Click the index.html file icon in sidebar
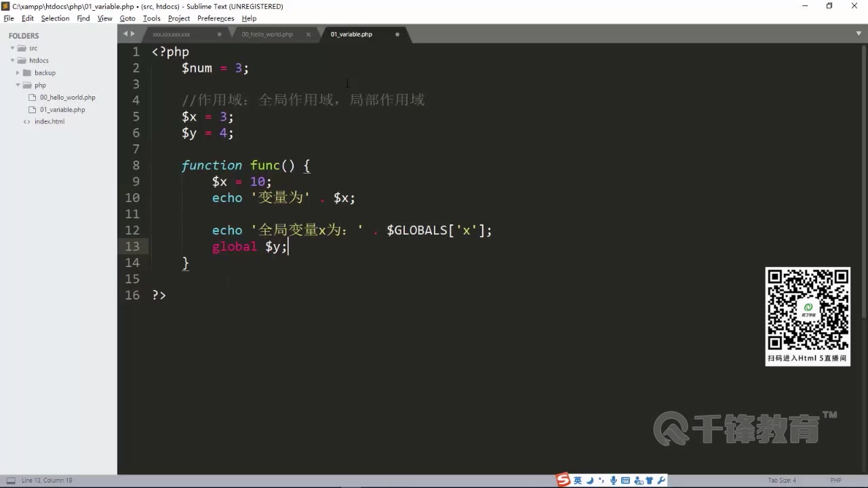 click(27, 121)
